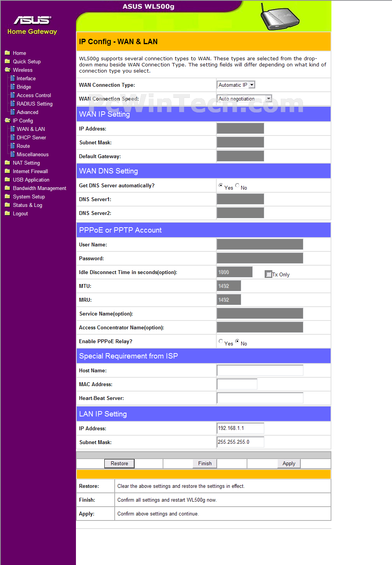The image size is (392, 565).
Task: Click the Heart-Beat Server input field
Action: tap(260, 398)
